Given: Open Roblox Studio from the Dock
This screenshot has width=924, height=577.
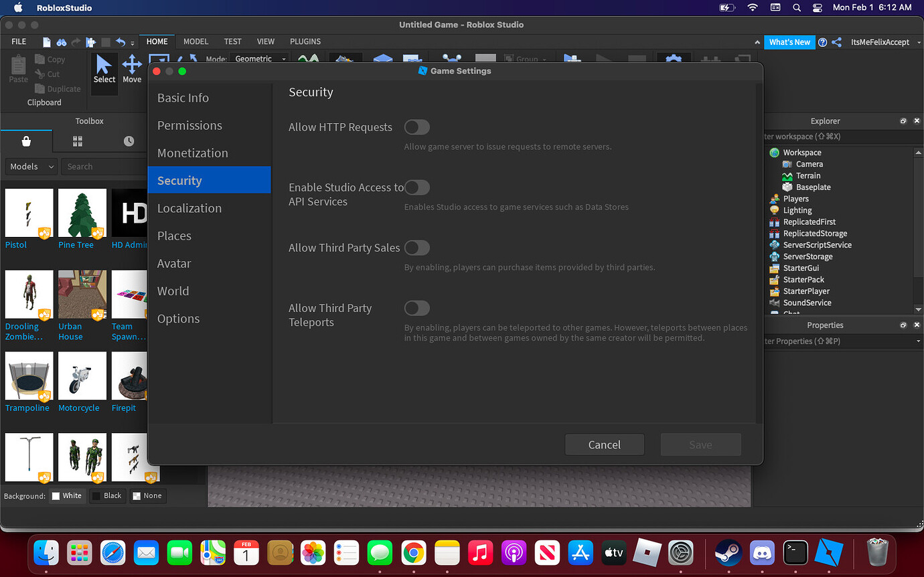Looking at the screenshot, I should pyautogui.click(x=647, y=553).
